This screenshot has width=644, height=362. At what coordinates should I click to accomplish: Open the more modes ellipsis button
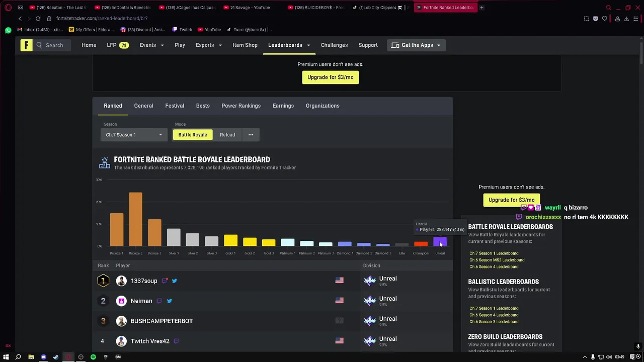click(x=251, y=135)
